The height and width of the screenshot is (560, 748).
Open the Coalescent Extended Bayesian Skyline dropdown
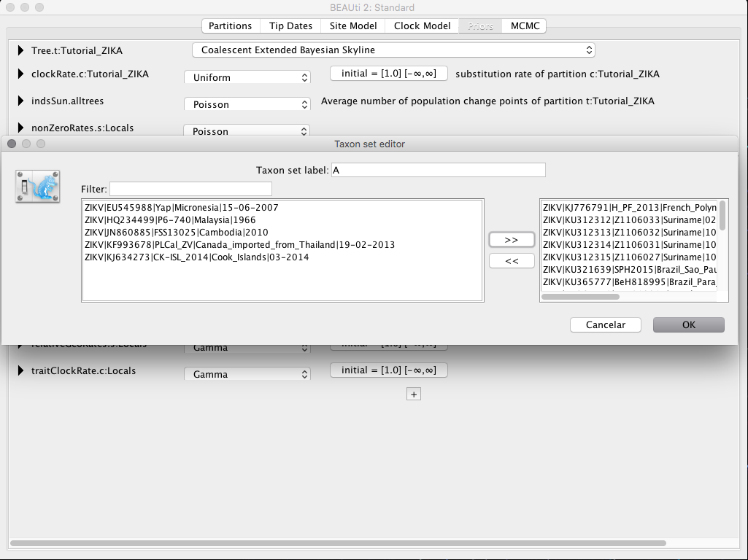[x=393, y=50]
